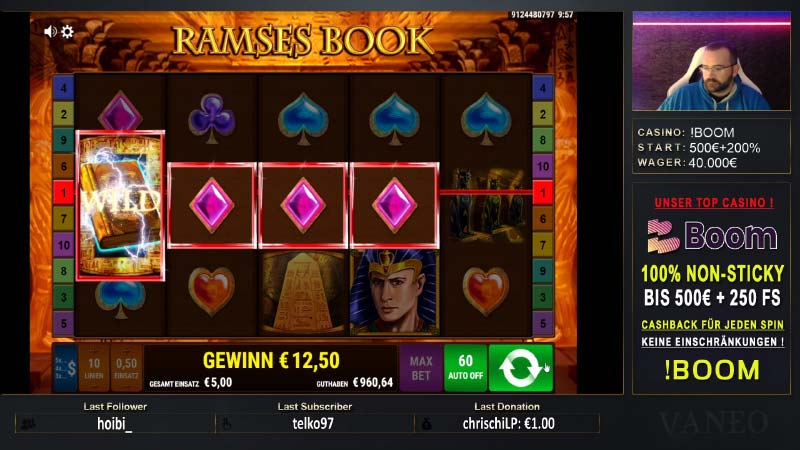Open the 10 Linien lines selector
Screen dimensions: 800x450
coord(94,367)
